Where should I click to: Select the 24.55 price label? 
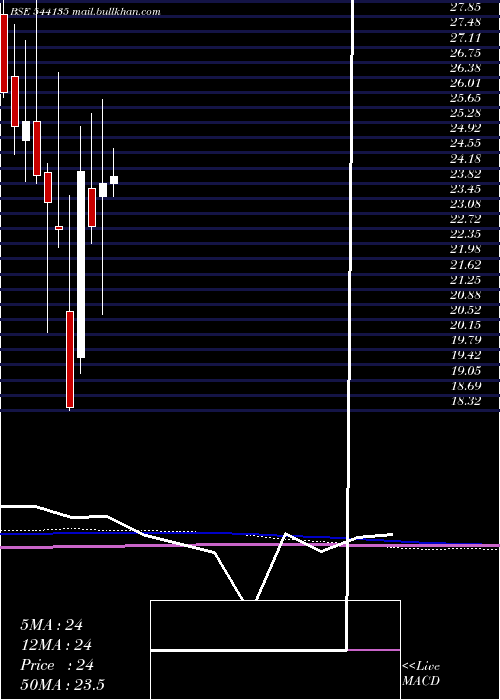click(465, 143)
